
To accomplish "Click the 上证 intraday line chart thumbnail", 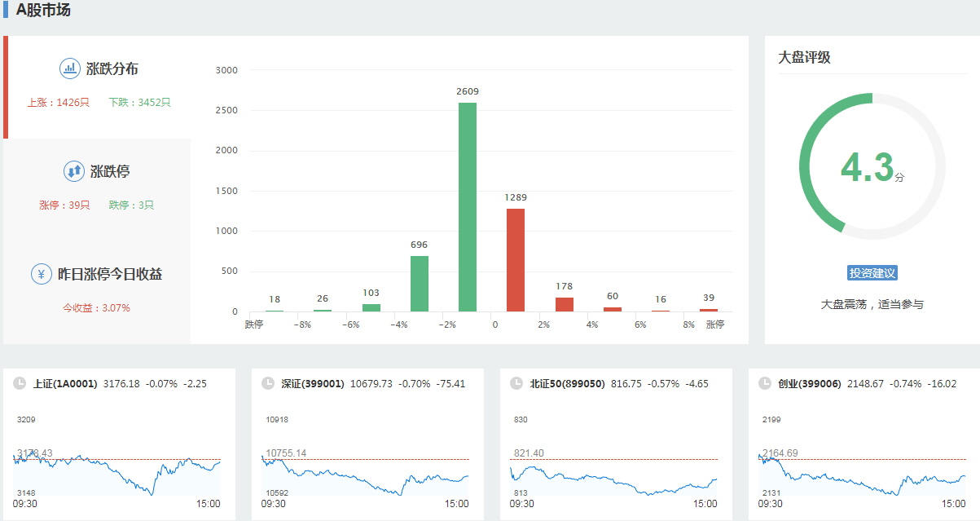I will click(116, 471).
